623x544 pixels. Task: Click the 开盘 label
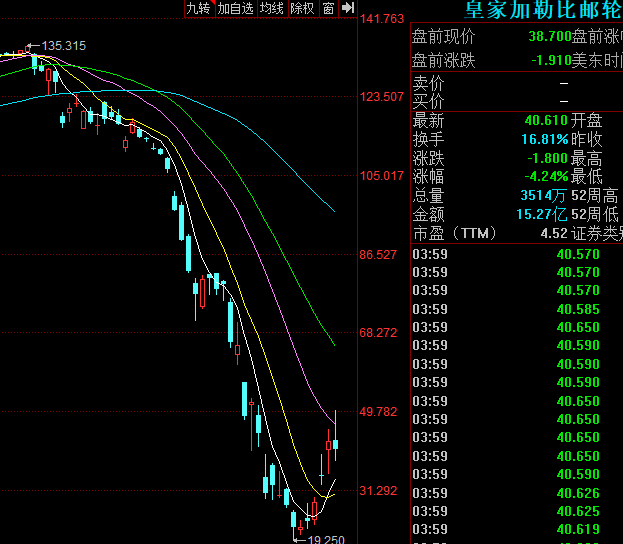click(x=587, y=120)
